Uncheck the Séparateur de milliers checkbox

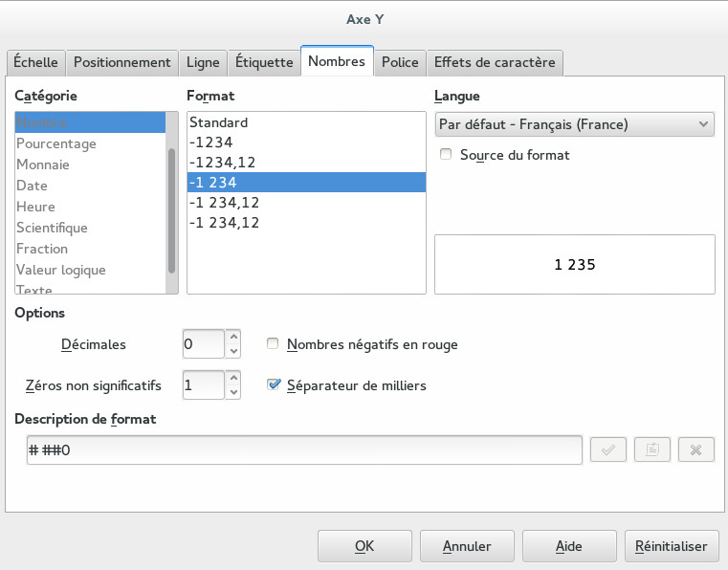tap(274, 385)
